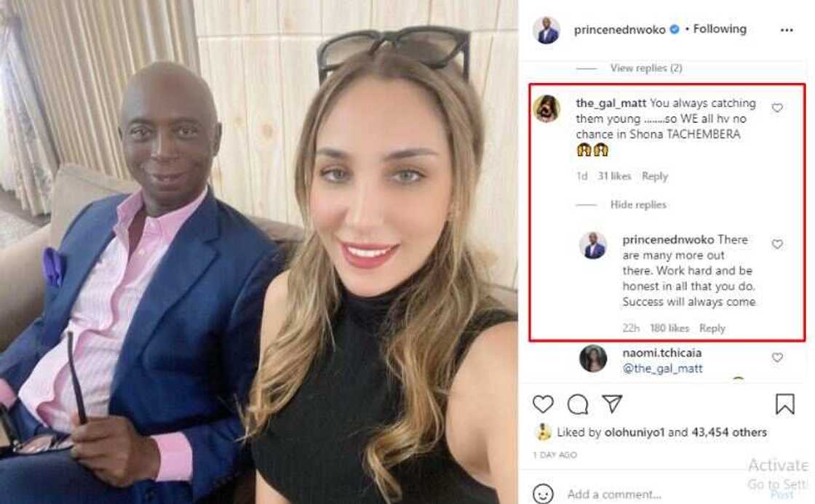Click Following button in post header

[720, 29]
